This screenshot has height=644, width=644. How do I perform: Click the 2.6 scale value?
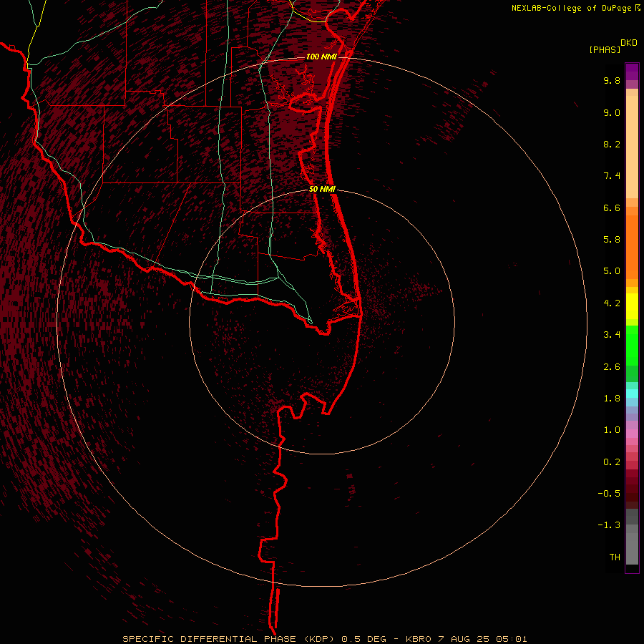tap(612, 367)
